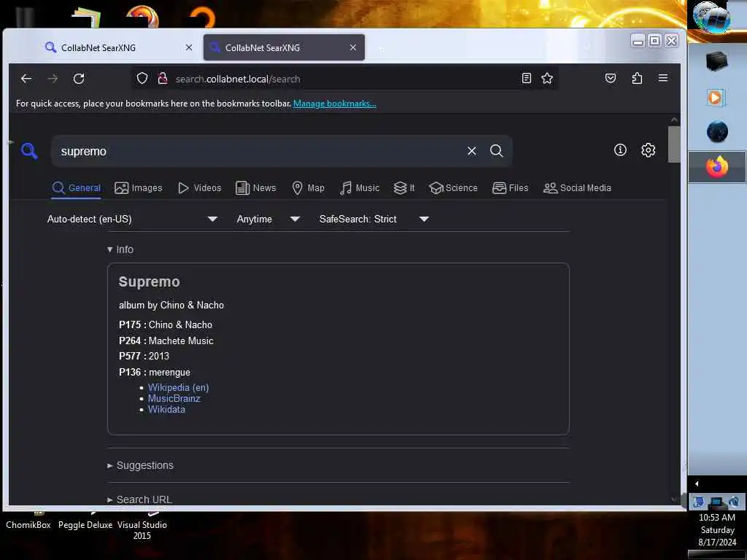Clear the search query with X icon

[x=472, y=151]
